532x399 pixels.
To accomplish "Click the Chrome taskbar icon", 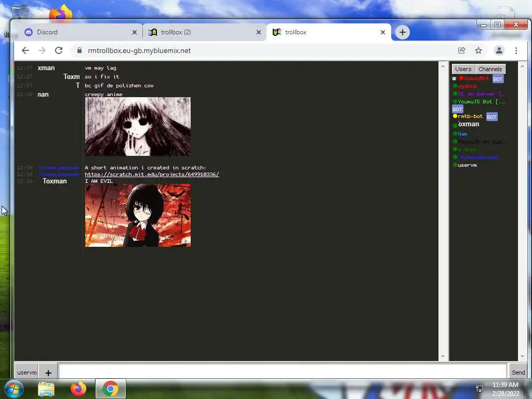I will [x=110, y=389].
